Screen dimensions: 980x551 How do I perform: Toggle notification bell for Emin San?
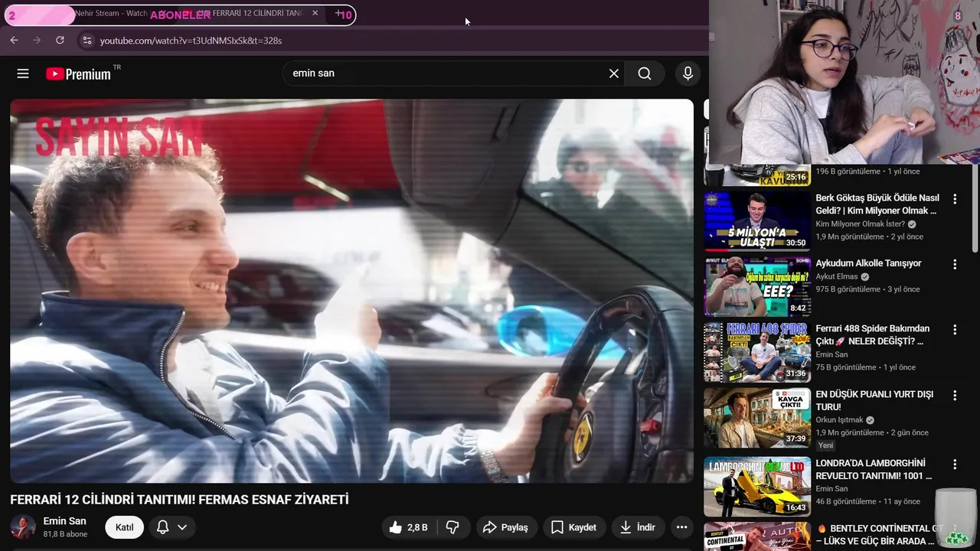[162, 527]
